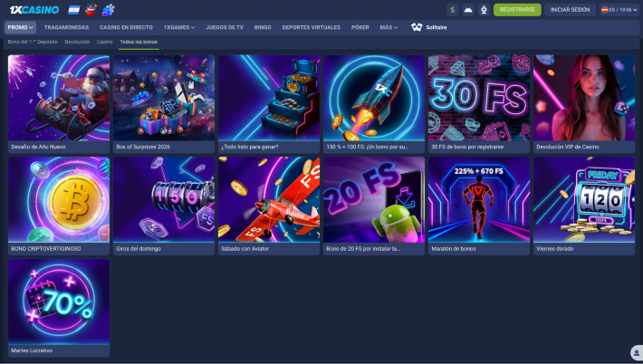Image resolution: width=643 pixels, height=364 pixels.
Task: Click 'Maratón de bonos' caption
Action: [x=454, y=249]
